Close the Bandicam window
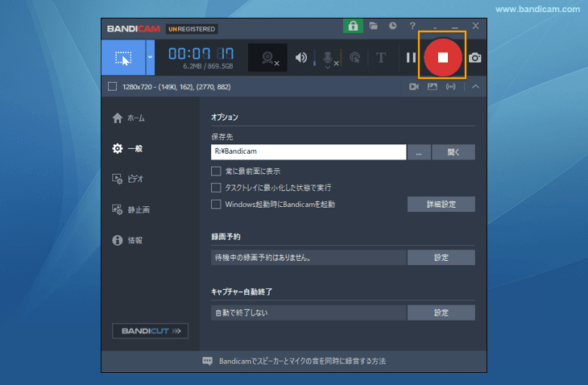This screenshot has width=588, height=385. pyautogui.click(x=475, y=26)
